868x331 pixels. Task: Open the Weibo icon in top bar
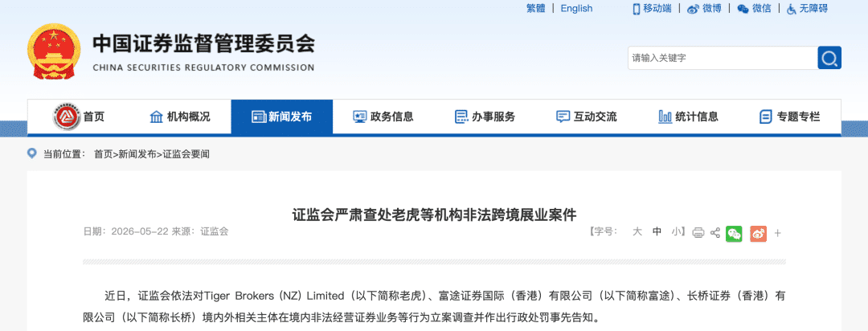coord(693,9)
